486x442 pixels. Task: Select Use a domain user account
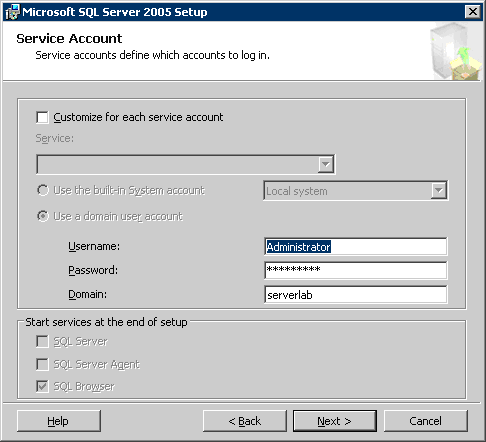43,216
